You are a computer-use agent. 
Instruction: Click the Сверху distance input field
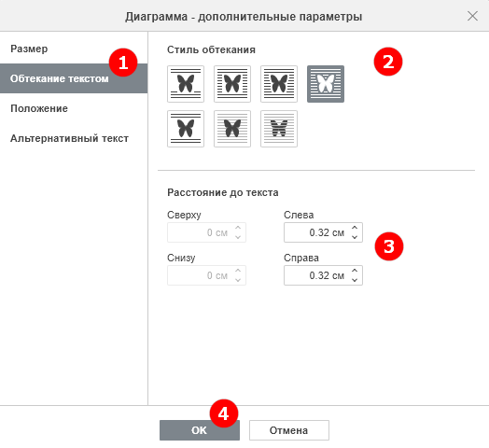(206, 232)
